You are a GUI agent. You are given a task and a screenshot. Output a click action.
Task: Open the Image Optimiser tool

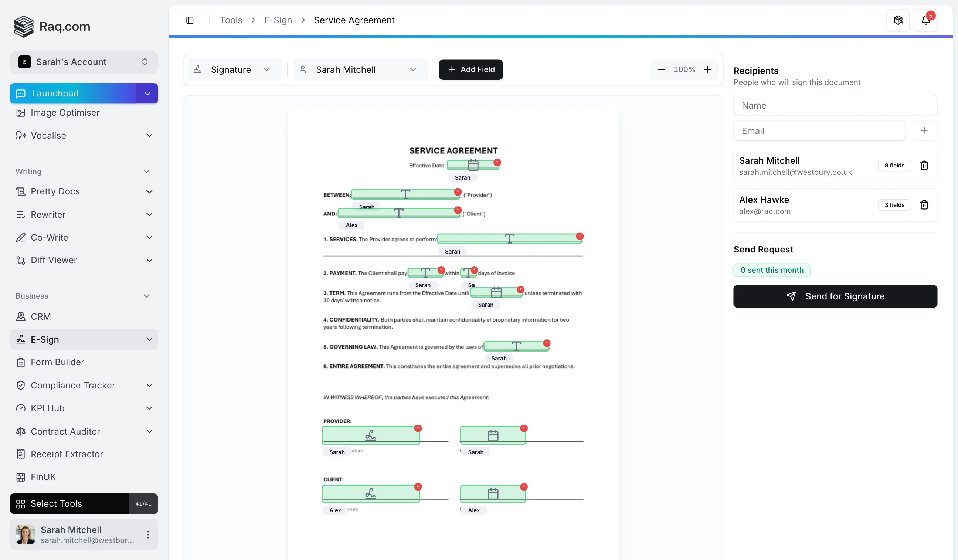(x=65, y=112)
